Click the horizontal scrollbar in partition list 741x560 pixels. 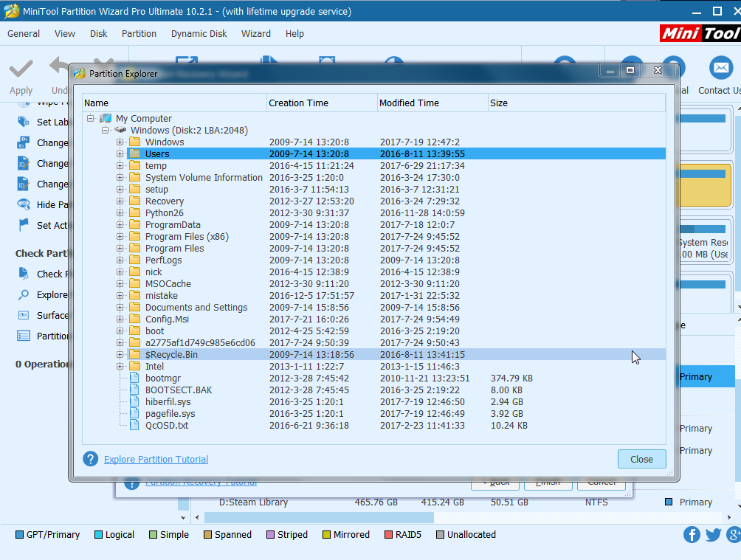tap(319, 517)
